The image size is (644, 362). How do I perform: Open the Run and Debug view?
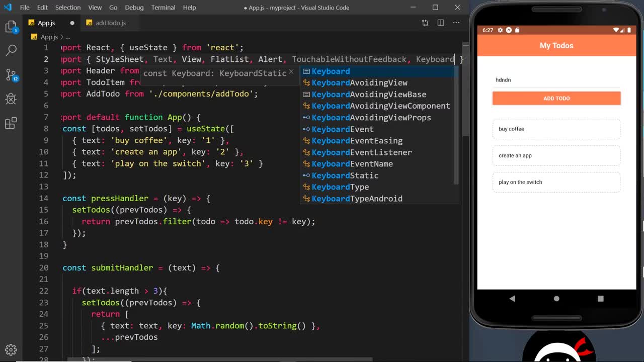11,99
